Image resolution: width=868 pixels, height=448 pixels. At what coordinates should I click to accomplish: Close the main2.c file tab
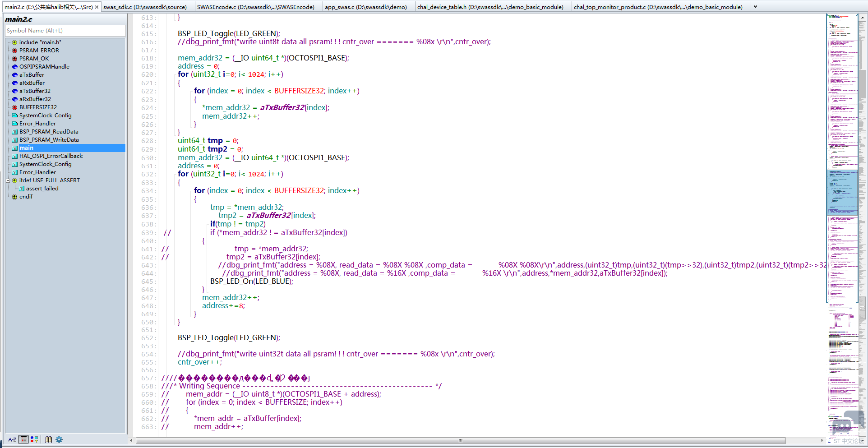[x=97, y=7]
